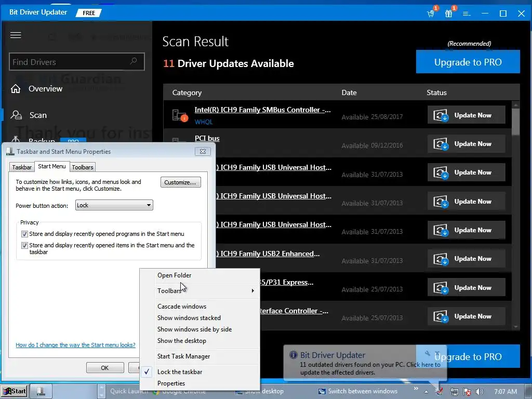
Task: Click the Switch between windows taskbar icon
Action: tap(322, 391)
